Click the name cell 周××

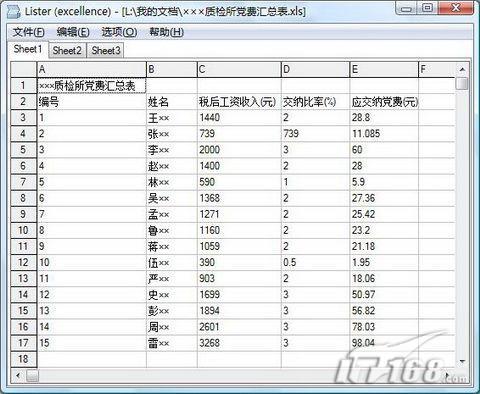coord(172,327)
